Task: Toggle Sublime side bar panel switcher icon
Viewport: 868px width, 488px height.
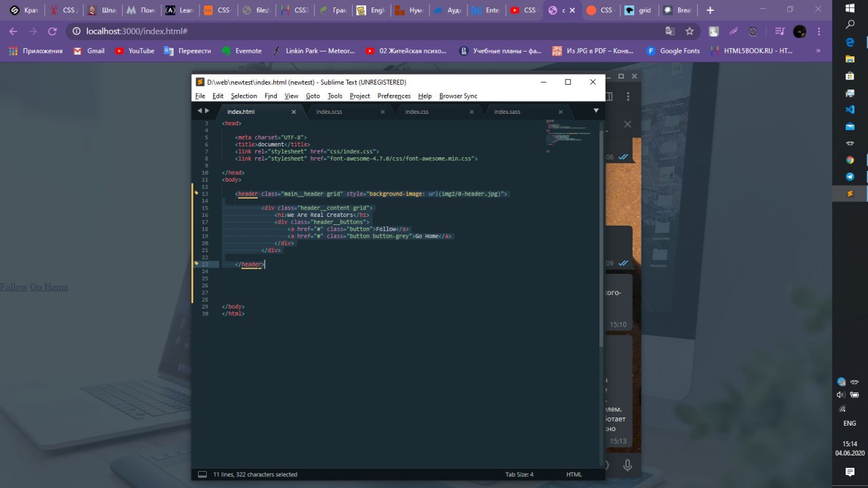Action: click(x=202, y=474)
